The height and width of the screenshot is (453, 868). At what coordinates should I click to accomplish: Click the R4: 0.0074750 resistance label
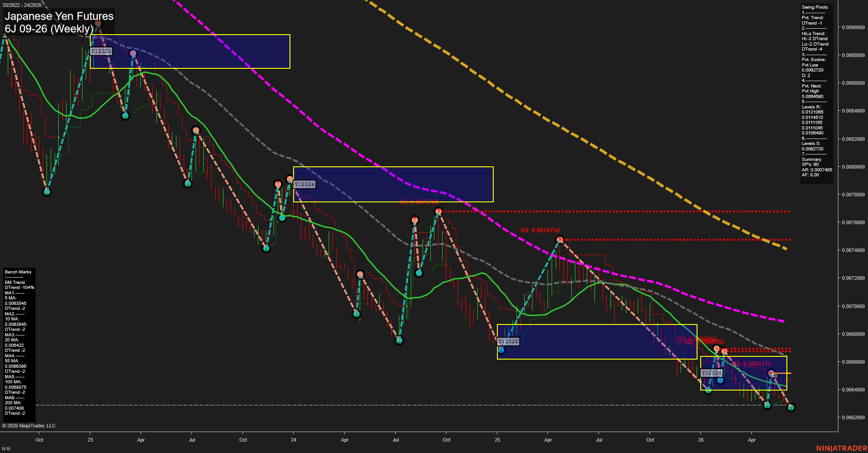pos(540,230)
